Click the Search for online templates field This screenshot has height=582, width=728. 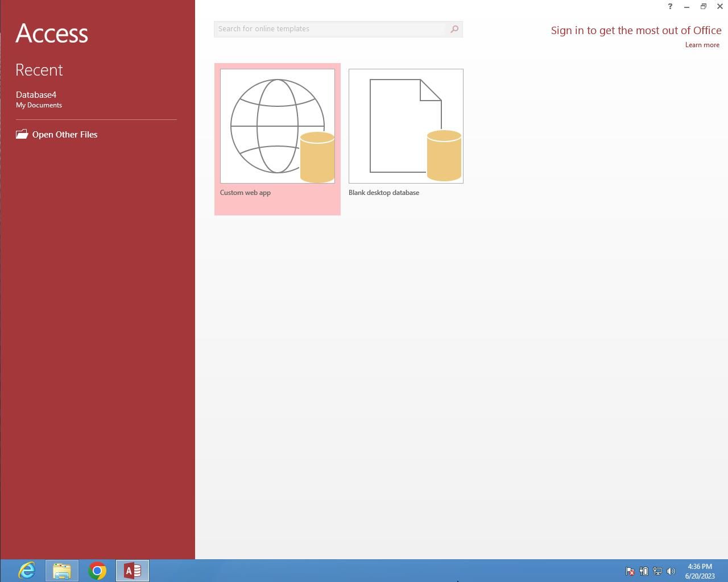330,29
